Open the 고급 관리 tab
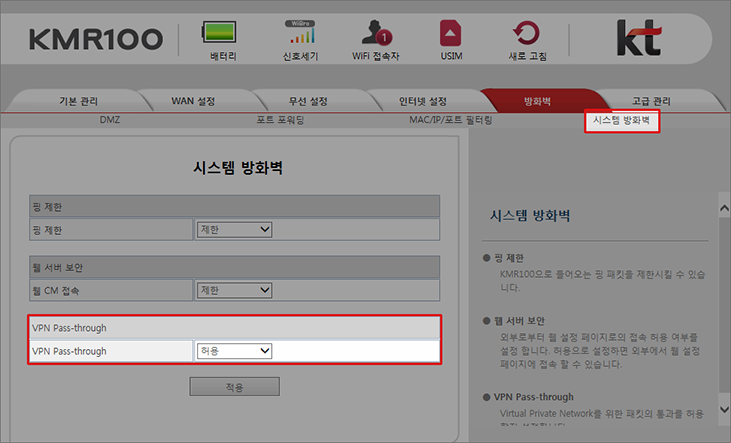Screen dimensions: 731x443 click(x=651, y=101)
